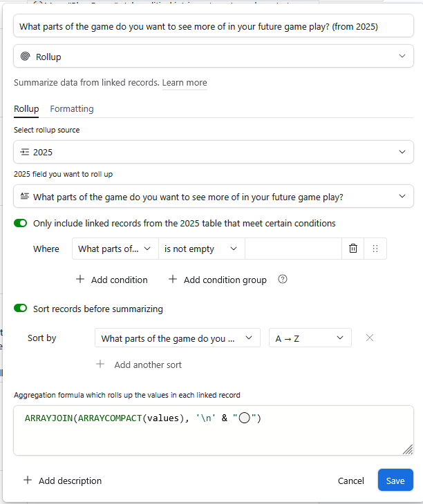Image resolution: width=423 pixels, height=504 pixels.
Task: Expand the 2025 rollup source dropdown
Action: [214, 152]
